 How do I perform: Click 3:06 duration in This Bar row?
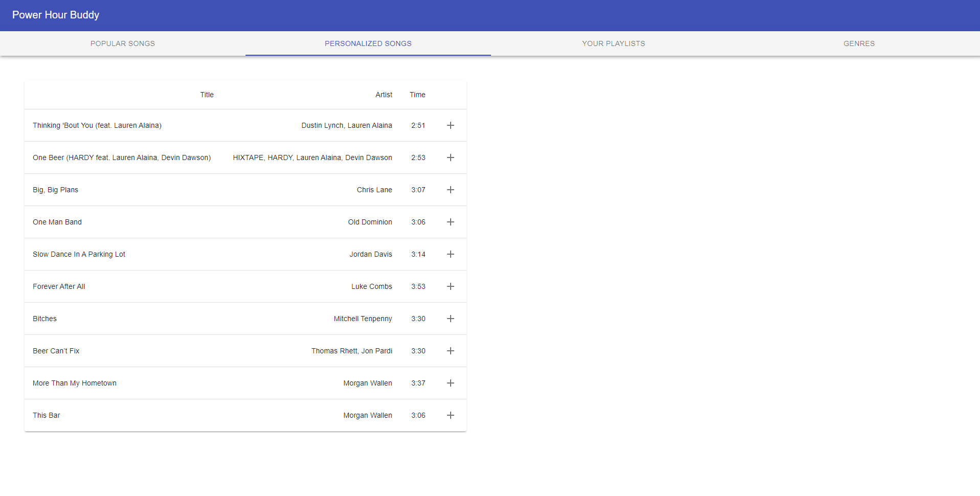(x=418, y=415)
